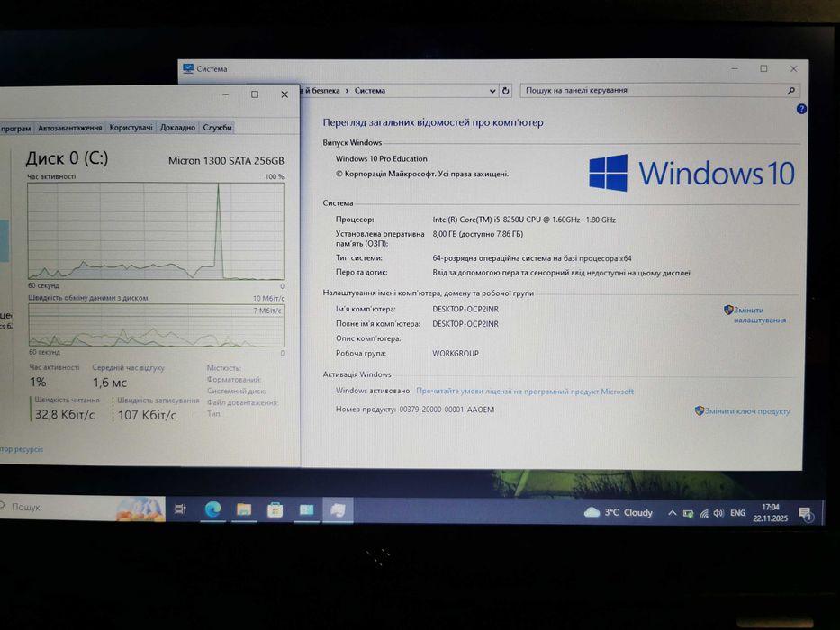The width and height of the screenshot is (840, 630).
Task: Click the 32,8 Кбіт/с read speed value
Action: tap(65, 415)
